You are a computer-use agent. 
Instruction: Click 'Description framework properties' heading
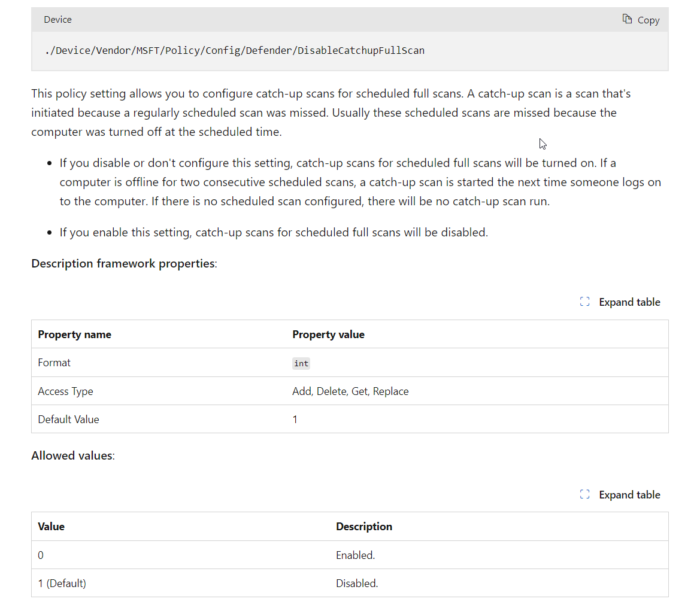click(x=124, y=264)
